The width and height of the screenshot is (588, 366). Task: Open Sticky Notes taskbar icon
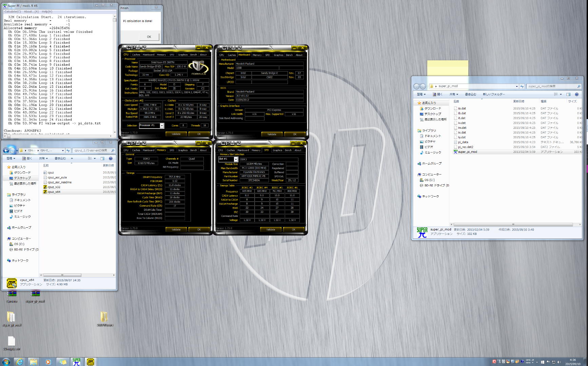coord(62,362)
